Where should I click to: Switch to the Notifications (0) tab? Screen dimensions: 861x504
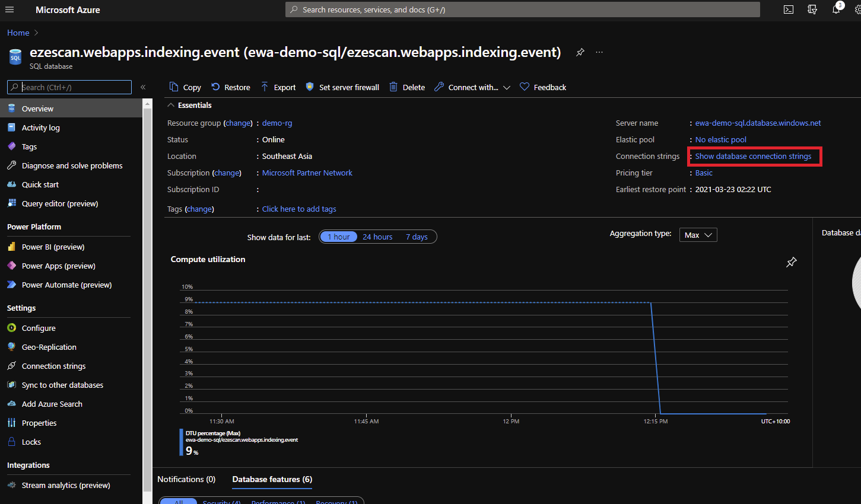coord(186,479)
